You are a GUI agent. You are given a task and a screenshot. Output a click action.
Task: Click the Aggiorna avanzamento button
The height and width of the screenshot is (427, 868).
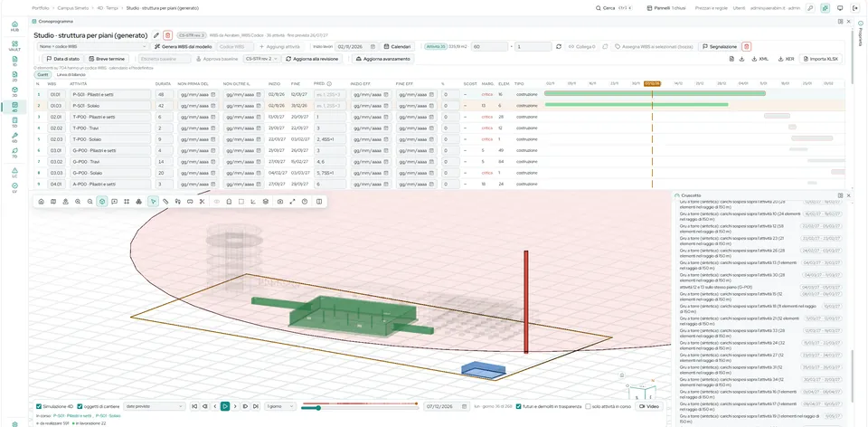click(x=383, y=58)
